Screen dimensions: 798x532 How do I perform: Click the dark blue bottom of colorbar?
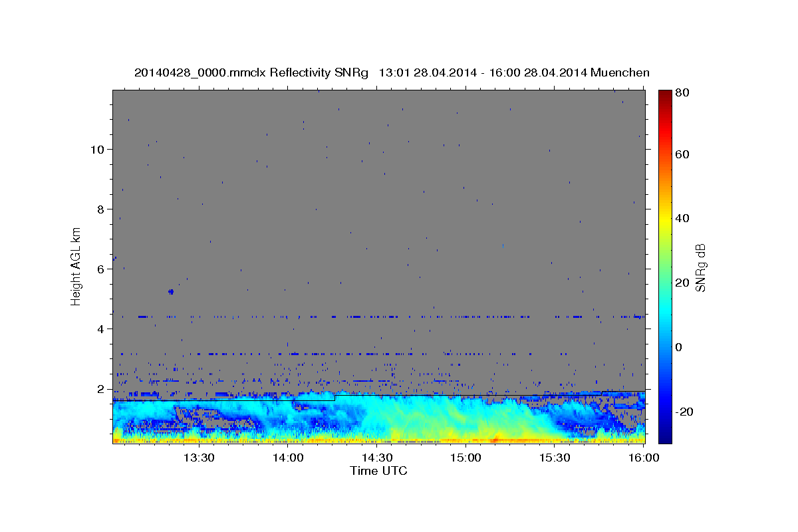(665, 436)
